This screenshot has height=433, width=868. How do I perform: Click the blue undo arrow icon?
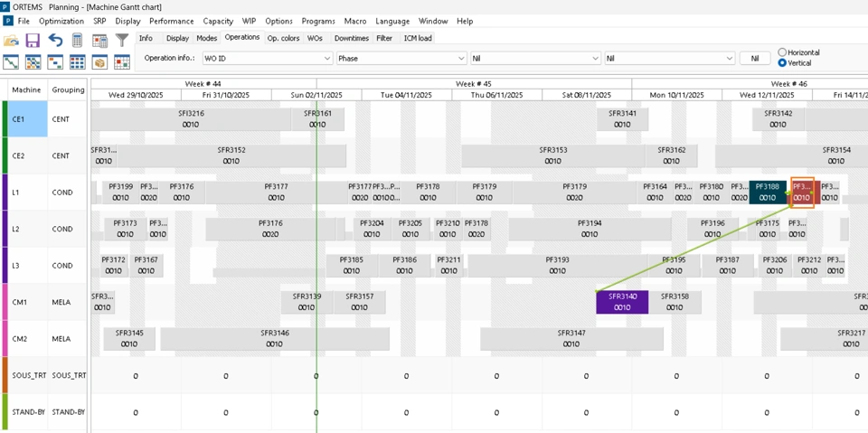pyautogui.click(x=55, y=41)
